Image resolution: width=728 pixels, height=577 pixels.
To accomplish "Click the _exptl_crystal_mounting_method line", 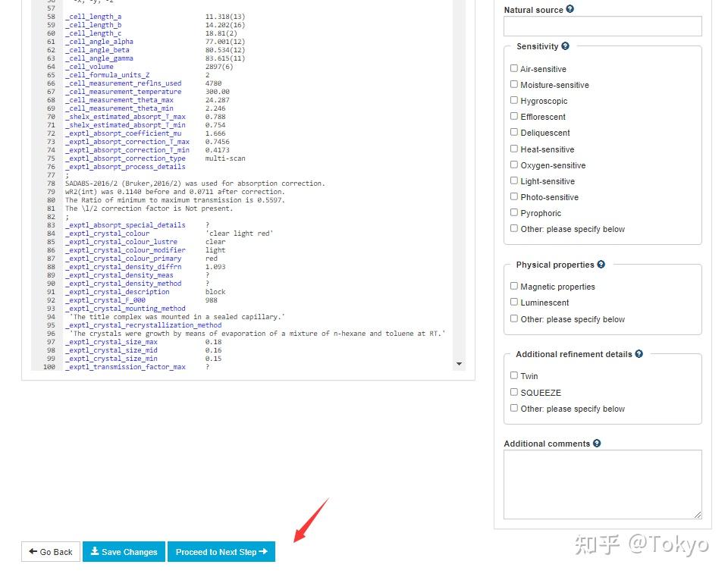I will tap(125, 309).
